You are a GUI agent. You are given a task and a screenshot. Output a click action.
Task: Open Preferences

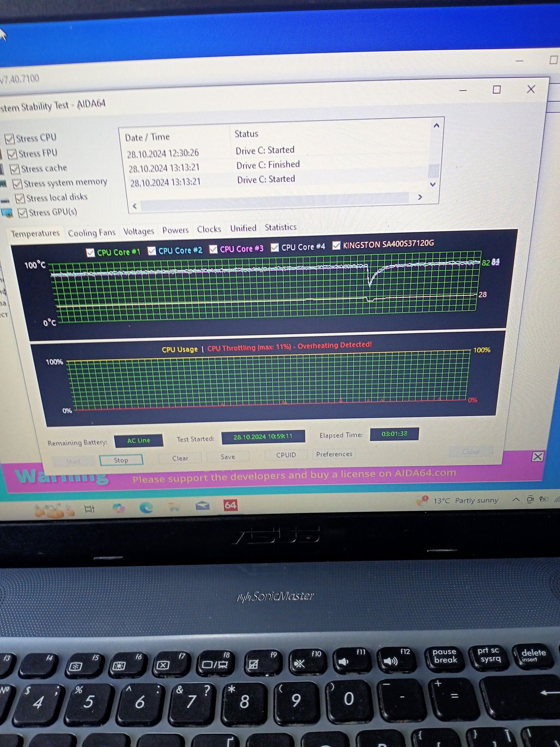[x=334, y=454]
